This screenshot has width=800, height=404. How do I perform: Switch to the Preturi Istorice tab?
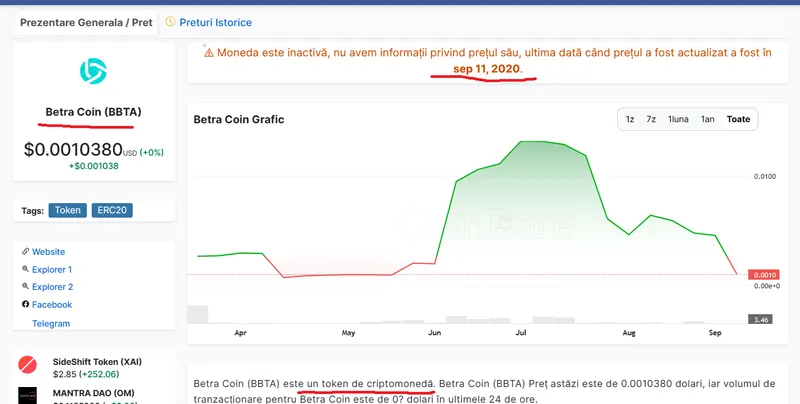(x=215, y=22)
